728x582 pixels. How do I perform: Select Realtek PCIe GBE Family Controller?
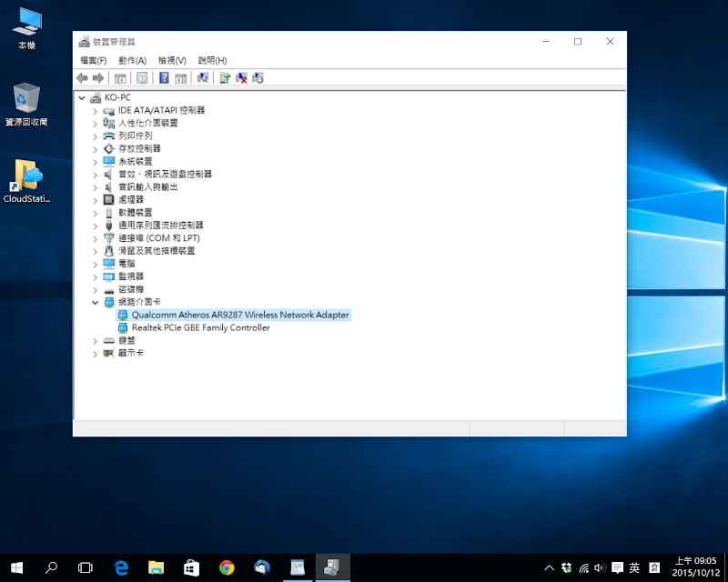[200, 327]
